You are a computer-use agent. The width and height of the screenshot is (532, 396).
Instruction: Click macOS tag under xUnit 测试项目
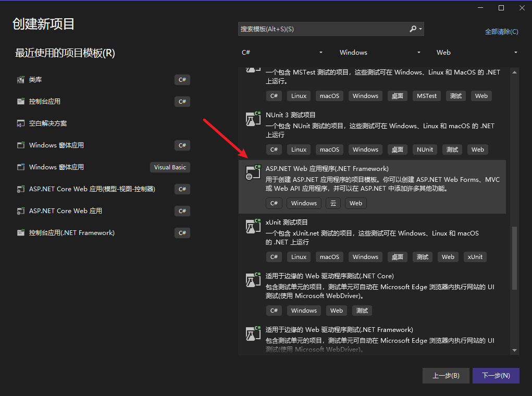[329, 257]
